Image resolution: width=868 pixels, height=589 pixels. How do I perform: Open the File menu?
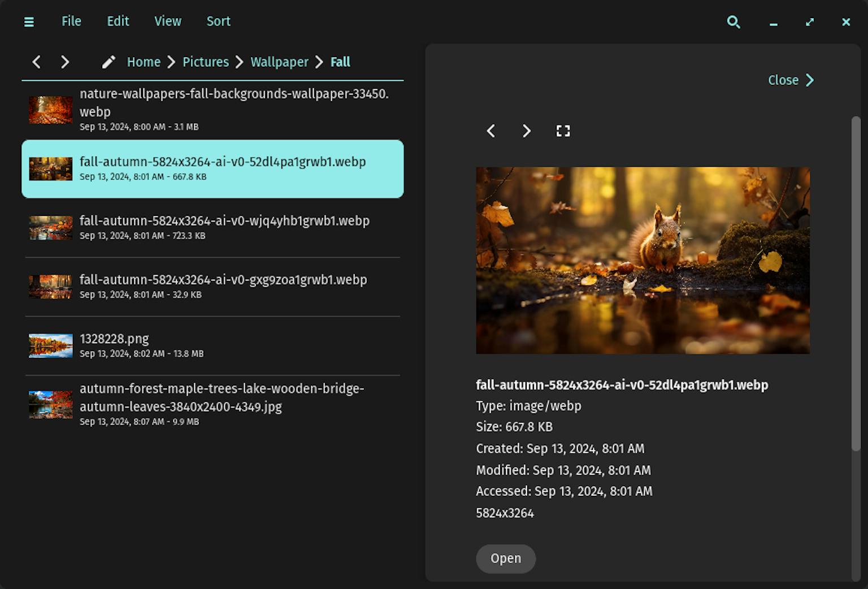(x=71, y=21)
